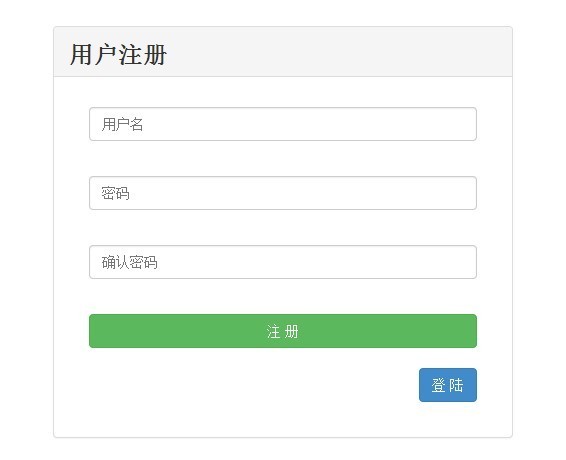Submit the form with green 注册 button
The height and width of the screenshot is (460, 566).
tap(283, 331)
